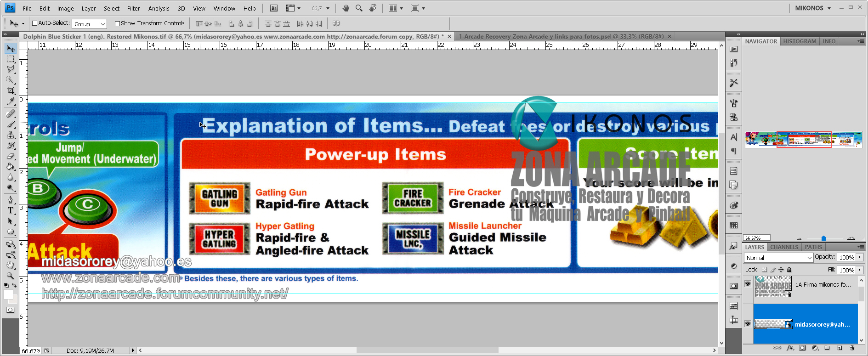Create new fill or adjustment layer
Image resolution: width=868 pixels, height=356 pixels.
click(815, 348)
